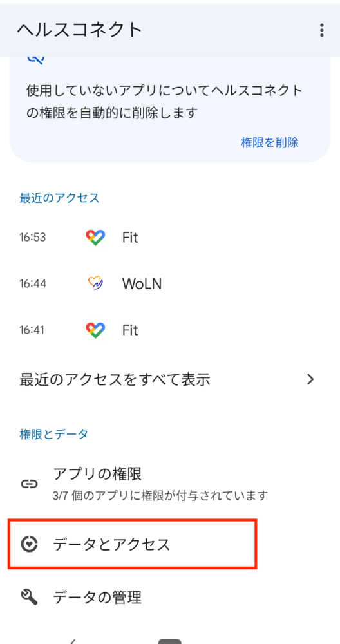The width and height of the screenshot is (340, 644).
Task: Tap the Google Fit icon at 16:53
Action: [95, 238]
